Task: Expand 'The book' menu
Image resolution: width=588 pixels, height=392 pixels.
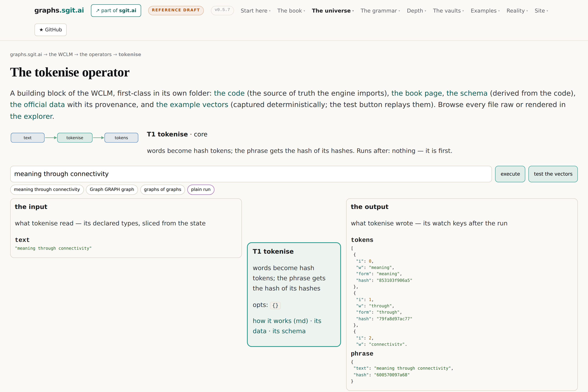Action: 291,11
